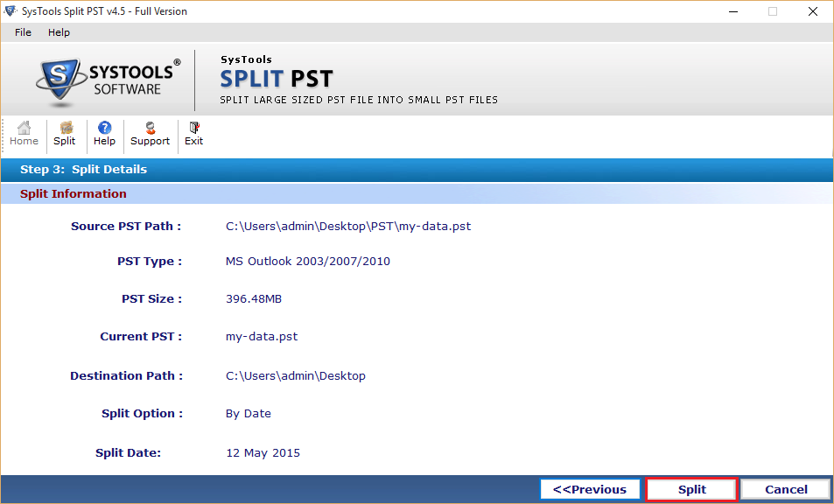Click the Source PST Path label
This screenshot has width=834, height=504.
tap(126, 227)
